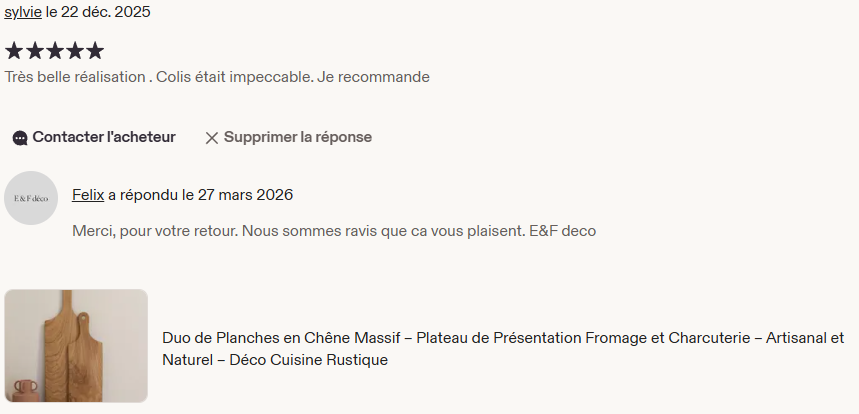Select the fifth rating star
The width and height of the screenshot is (859, 414).
coord(94,50)
